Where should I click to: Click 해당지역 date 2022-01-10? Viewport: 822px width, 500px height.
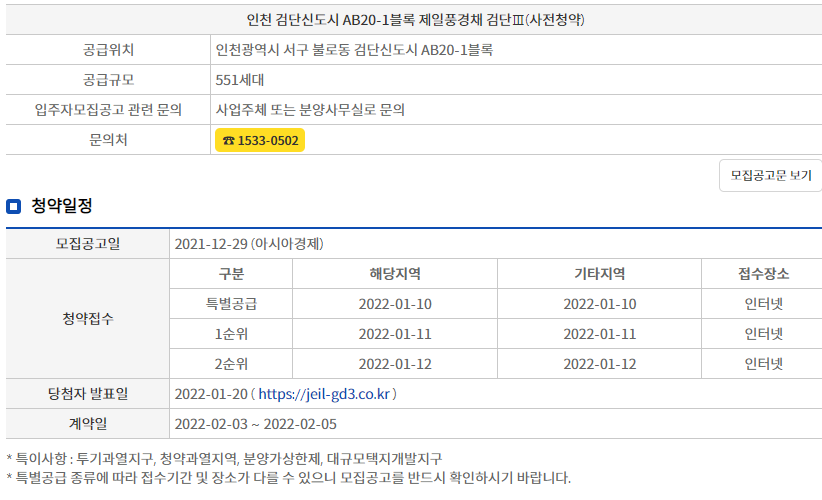click(x=395, y=304)
